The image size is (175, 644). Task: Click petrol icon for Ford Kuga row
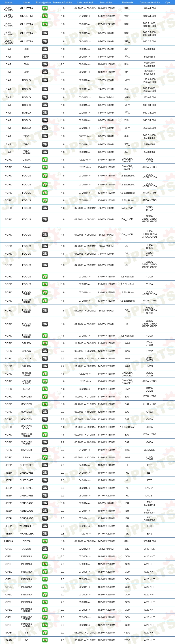tap(45, 389)
